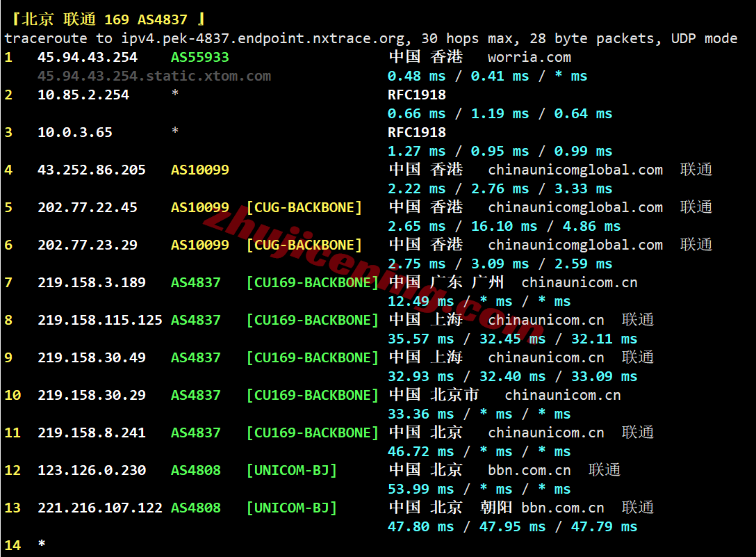The image size is (756, 557).
Task: Click IP 219.158.30.29
Action: [x=92, y=396]
